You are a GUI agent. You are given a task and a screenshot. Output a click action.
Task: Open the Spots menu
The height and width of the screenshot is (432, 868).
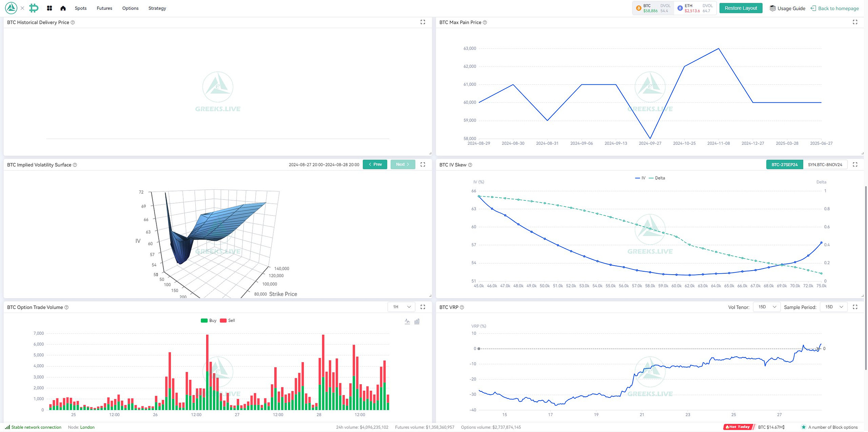81,8
